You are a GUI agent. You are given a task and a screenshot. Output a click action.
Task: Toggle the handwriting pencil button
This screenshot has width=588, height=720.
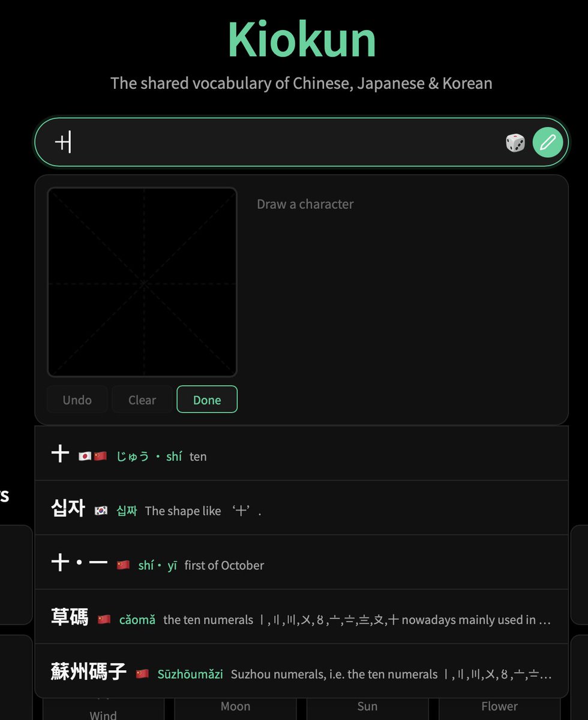548,143
